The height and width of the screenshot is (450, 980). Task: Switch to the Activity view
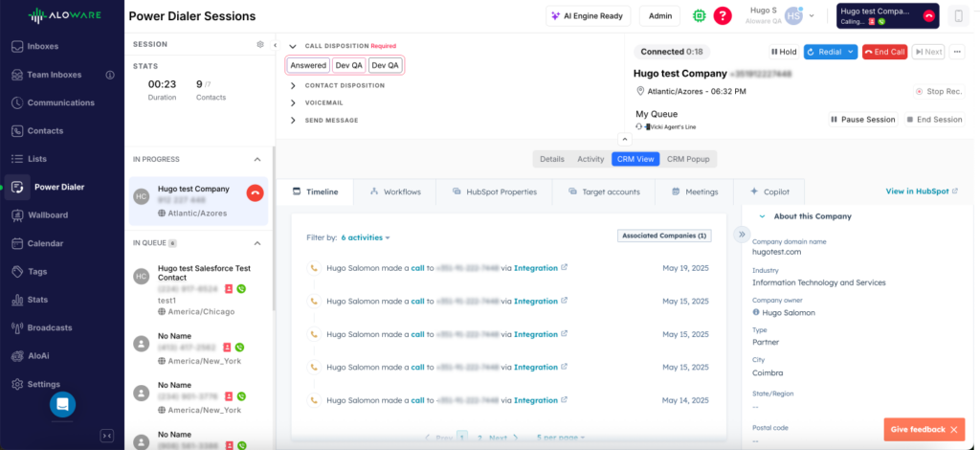pyautogui.click(x=590, y=159)
